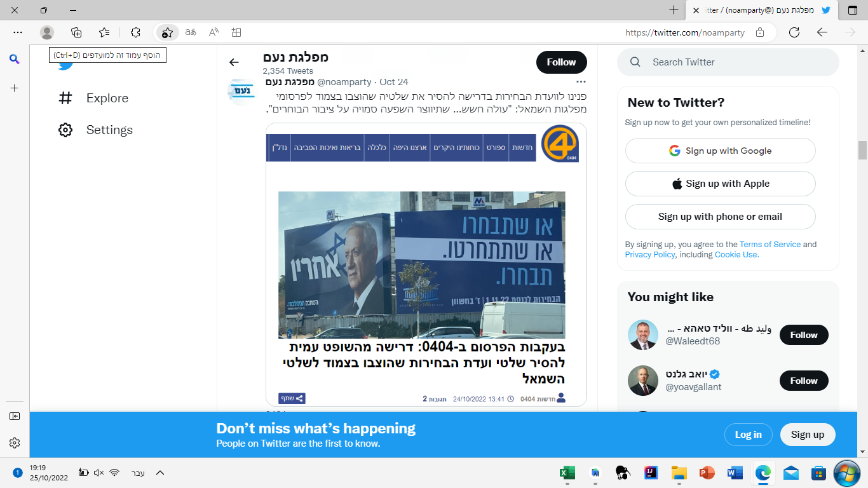Close the מפלגת נעם Twitter tab
Viewport: 868px width, 488px height.
tap(696, 10)
